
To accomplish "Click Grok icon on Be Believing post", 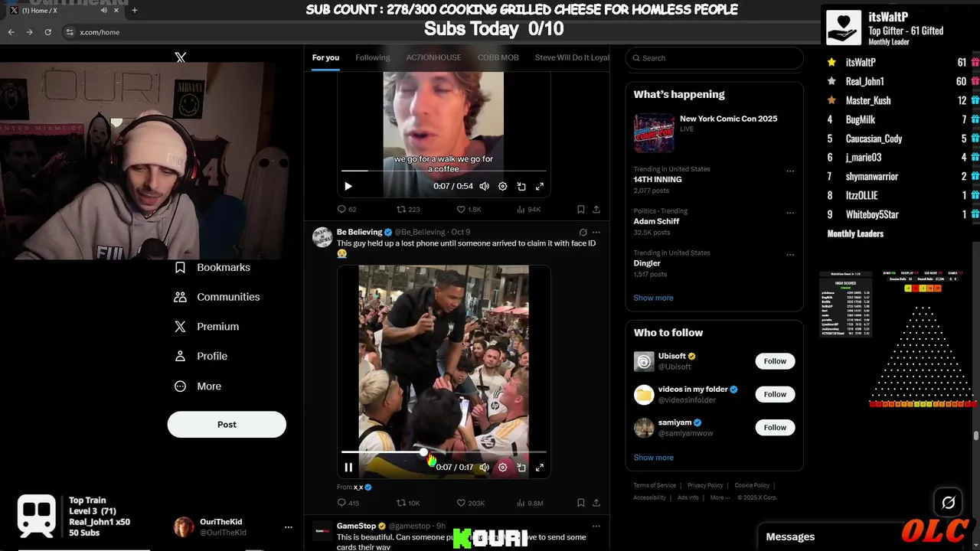I will pos(583,232).
